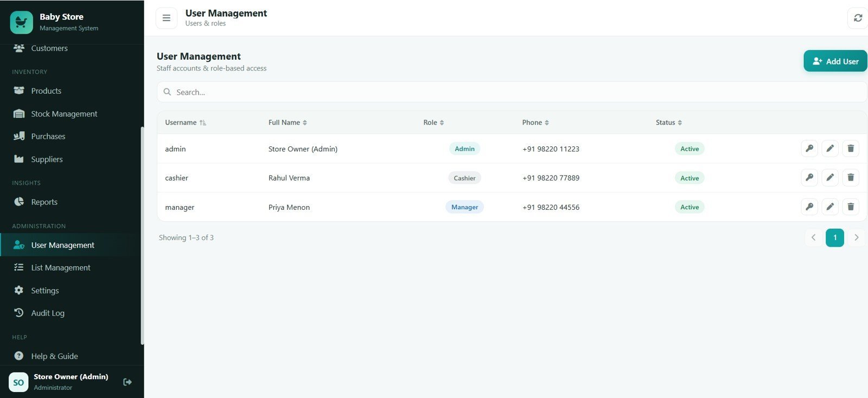Click the refresh icon at top right
868x398 pixels.
(858, 18)
